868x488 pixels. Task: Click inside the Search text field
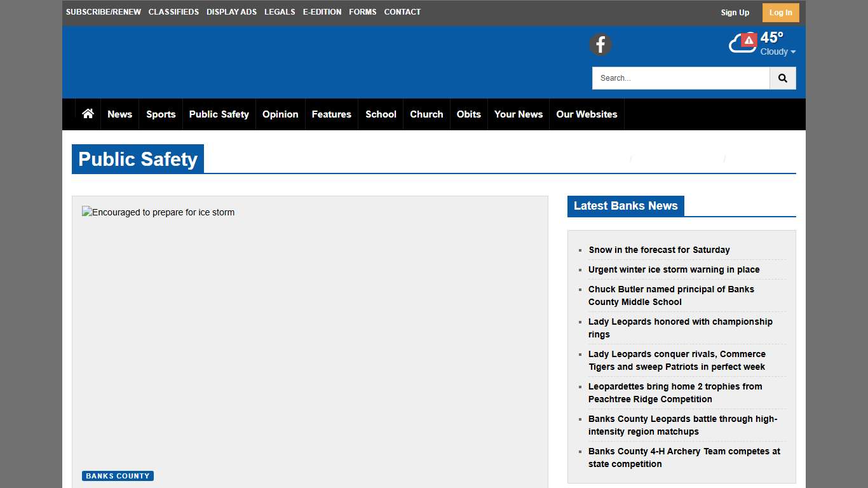pyautogui.click(x=681, y=78)
